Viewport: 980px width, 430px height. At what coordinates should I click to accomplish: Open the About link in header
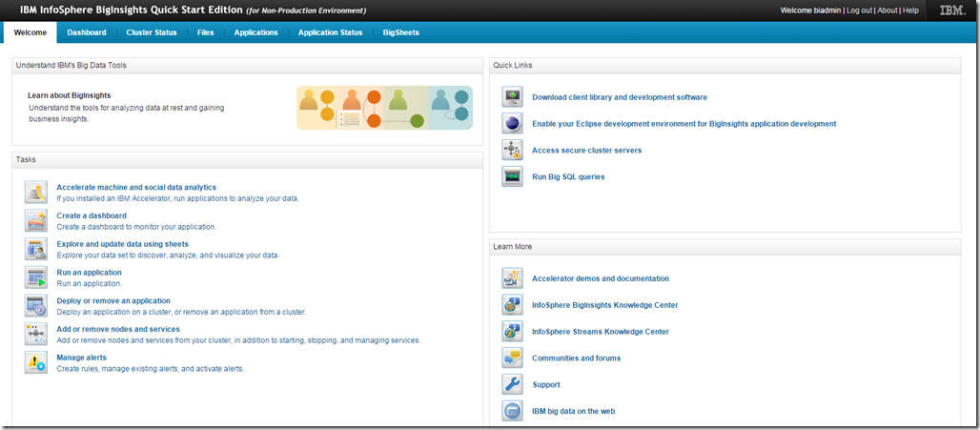[888, 10]
